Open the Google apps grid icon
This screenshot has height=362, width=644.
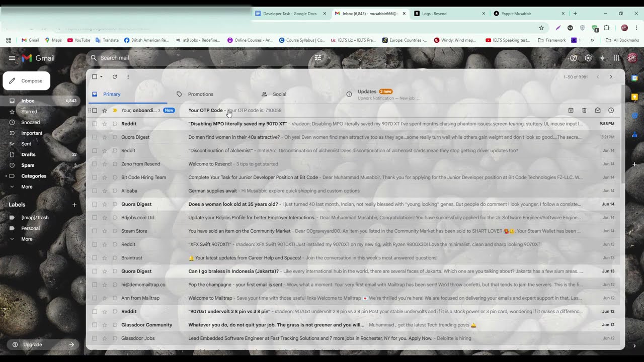(616, 58)
